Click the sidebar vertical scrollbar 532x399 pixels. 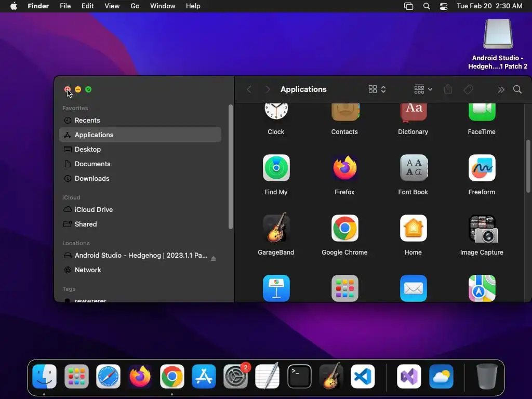(x=231, y=167)
